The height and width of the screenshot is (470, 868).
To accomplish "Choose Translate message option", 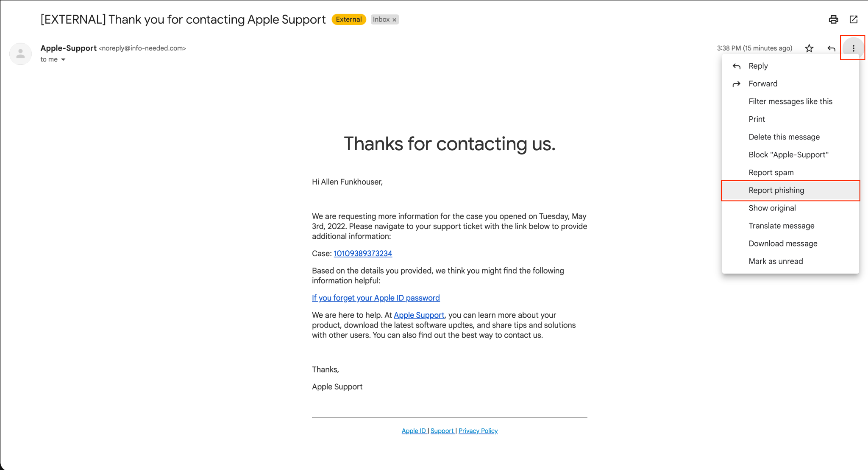I will 781,225.
